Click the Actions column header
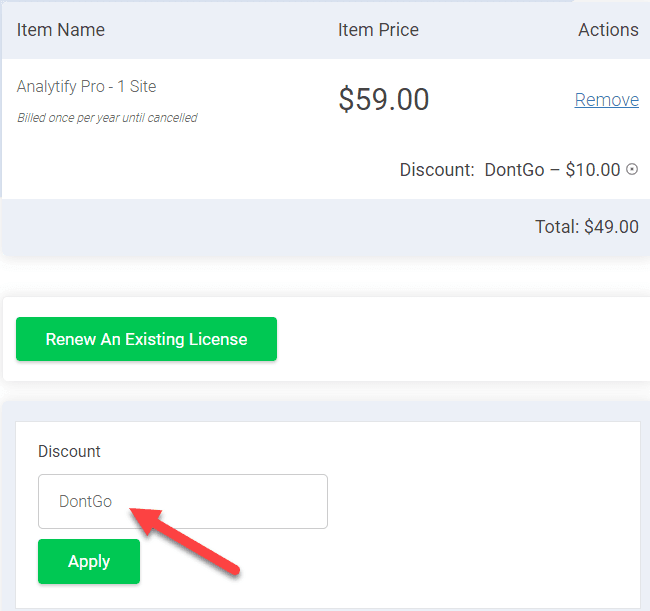The width and height of the screenshot is (650, 611). pyautogui.click(x=608, y=30)
